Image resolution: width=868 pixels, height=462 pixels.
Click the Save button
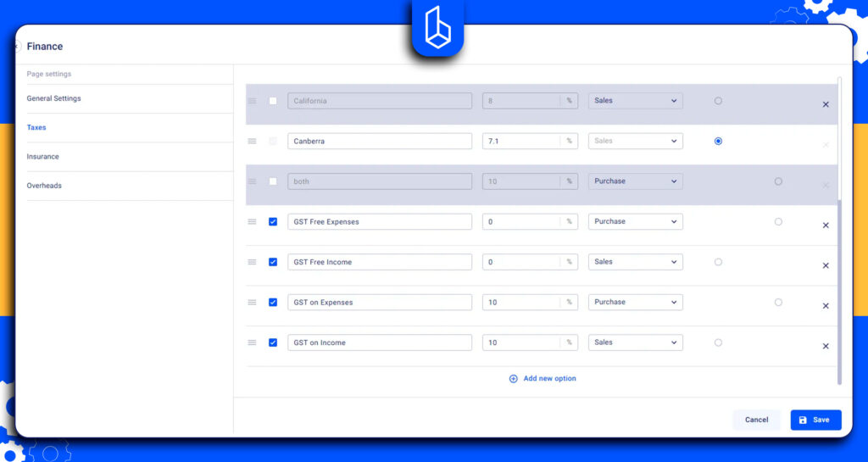pos(815,420)
